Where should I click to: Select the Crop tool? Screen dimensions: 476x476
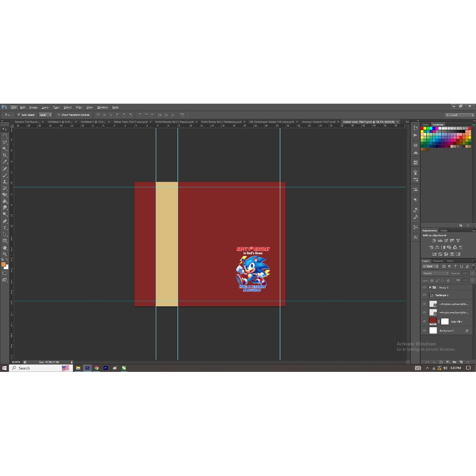point(5,155)
